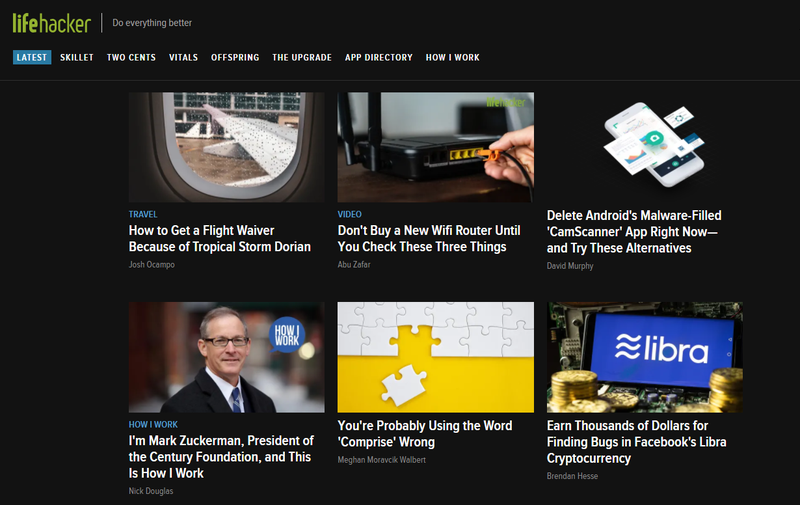Select the LATEST tab
This screenshot has height=505, width=800.
pyautogui.click(x=32, y=58)
